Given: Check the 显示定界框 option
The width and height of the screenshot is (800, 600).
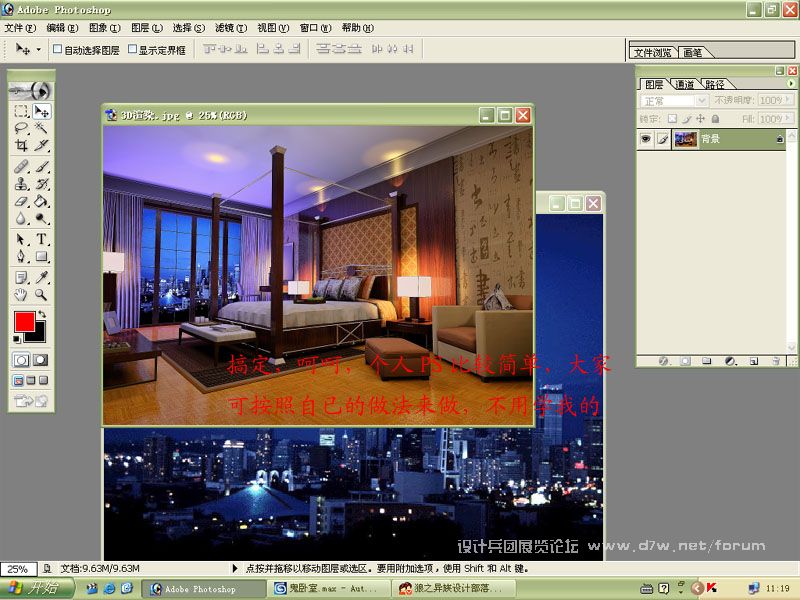Looking at the screenshot, I should 132,49.
